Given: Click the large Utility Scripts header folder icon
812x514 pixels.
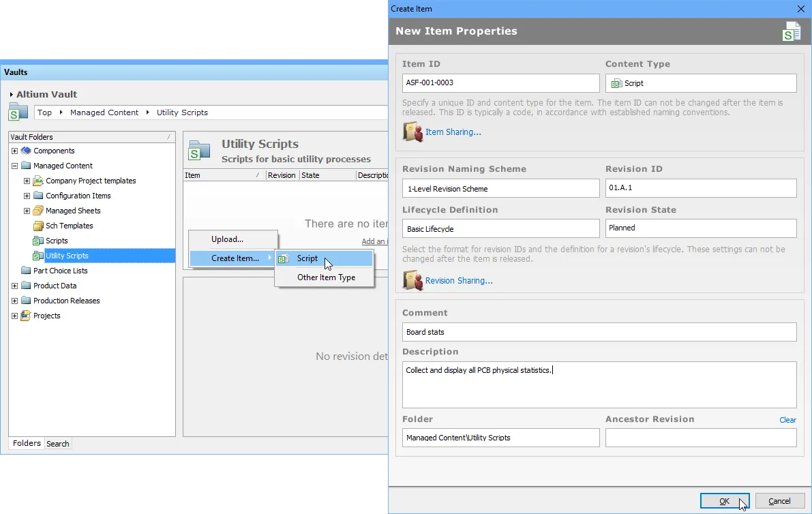Looking at the screenshot, I should coord(199,151).
